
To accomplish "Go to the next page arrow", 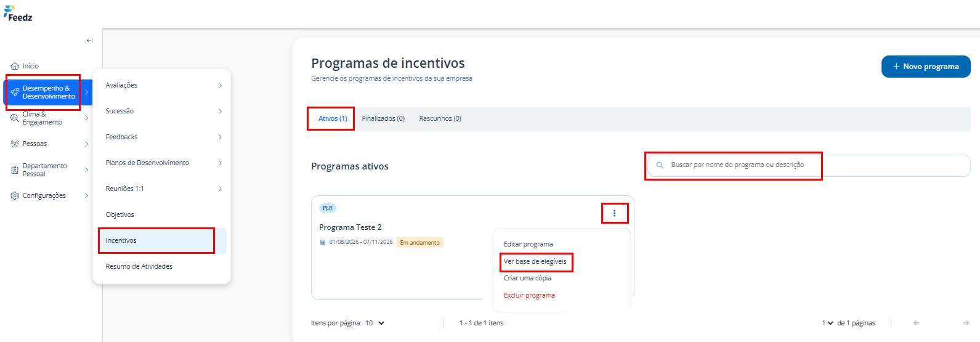I will tap(966, 323).
